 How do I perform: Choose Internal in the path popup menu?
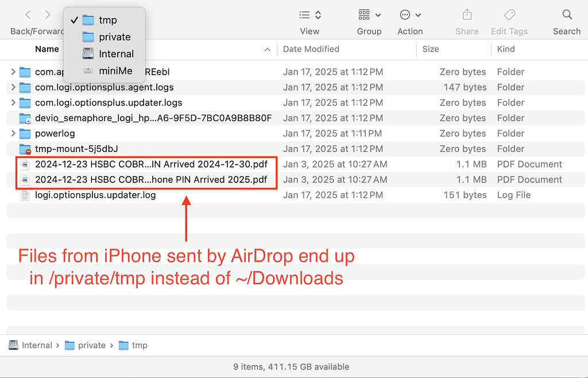pyautogui.click(x=116, y=54)
